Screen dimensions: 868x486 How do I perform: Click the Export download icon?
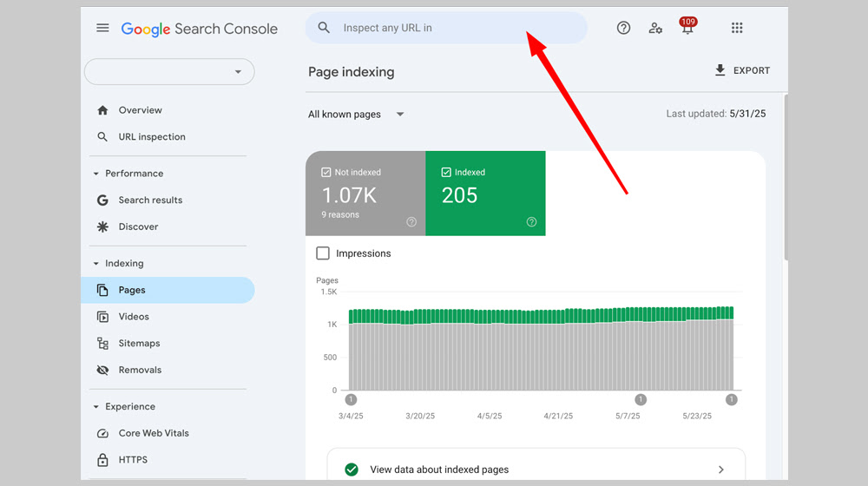pyautogui.click(x=720, y=70)
